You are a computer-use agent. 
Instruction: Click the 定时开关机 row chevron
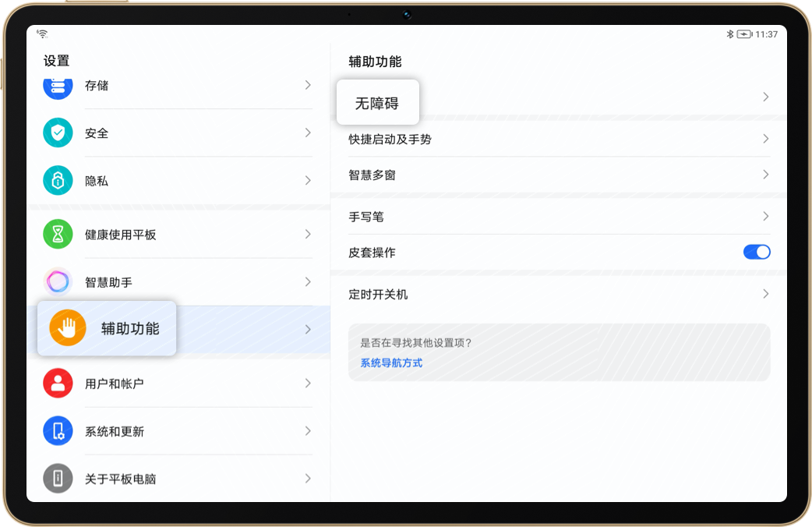point(765,294)
